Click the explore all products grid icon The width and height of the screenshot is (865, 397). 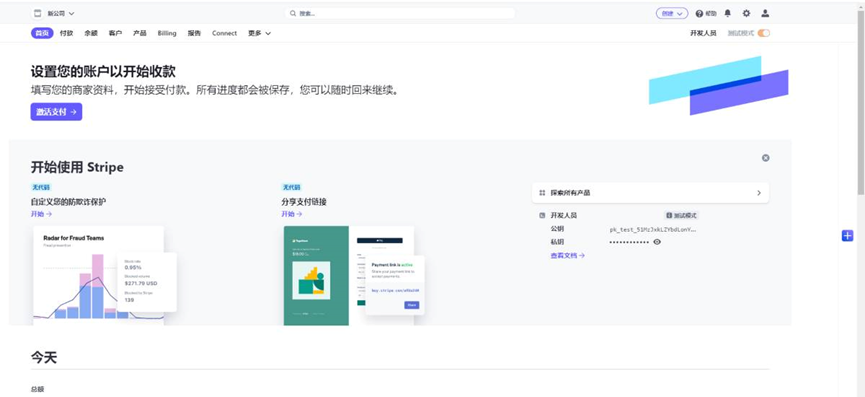click(542, 193)
